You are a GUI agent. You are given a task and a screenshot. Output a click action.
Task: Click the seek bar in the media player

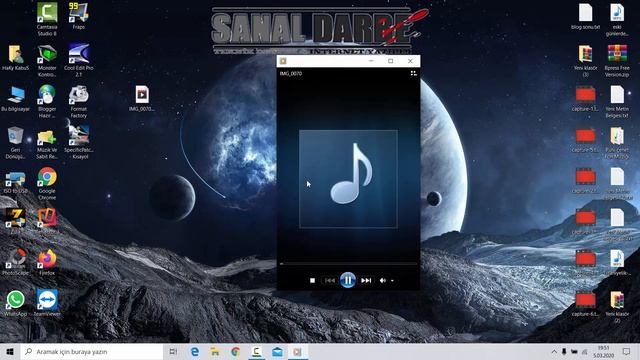click(x=348, y=264)
